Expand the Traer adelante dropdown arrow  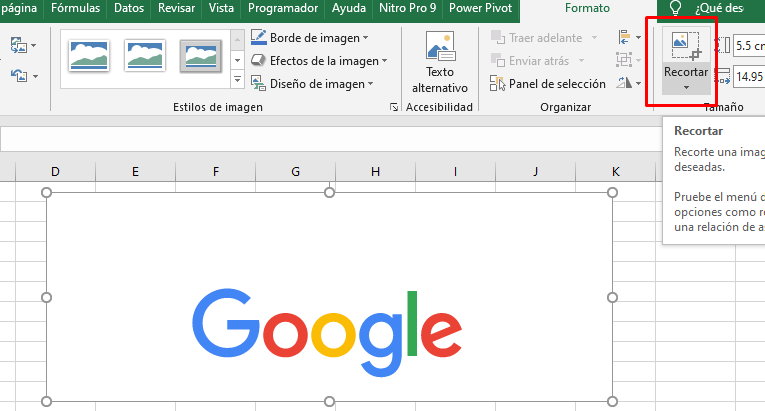pos(594,38)
